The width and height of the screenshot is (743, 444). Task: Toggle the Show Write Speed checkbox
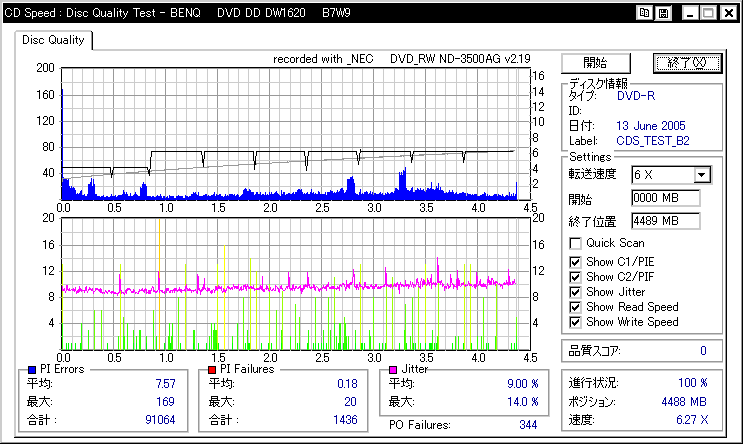575,322
